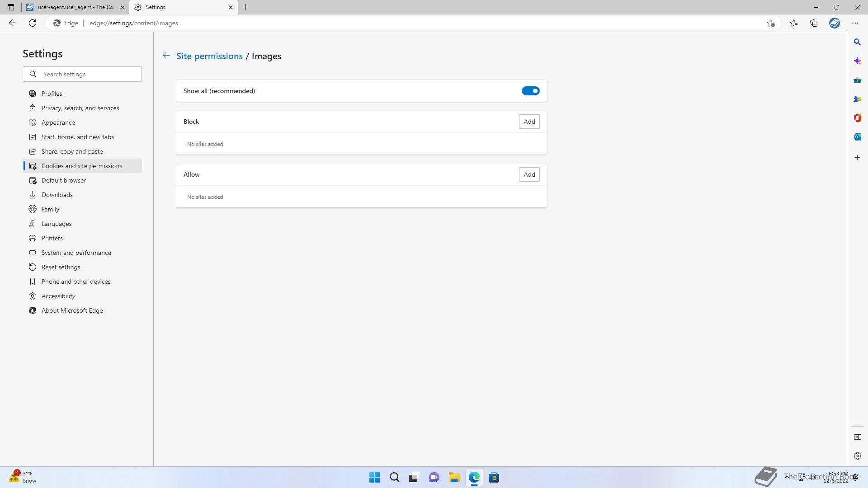Open Settings and more ellipsis menu

(x=855, y=23)
